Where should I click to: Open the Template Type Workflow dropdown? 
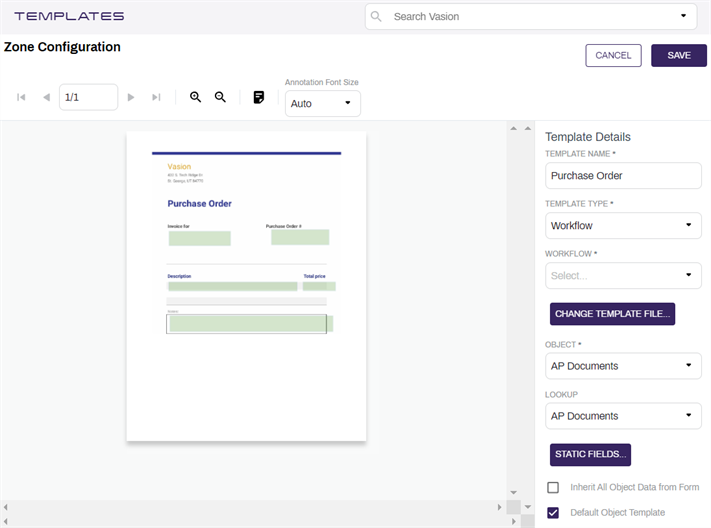[623, 225]
